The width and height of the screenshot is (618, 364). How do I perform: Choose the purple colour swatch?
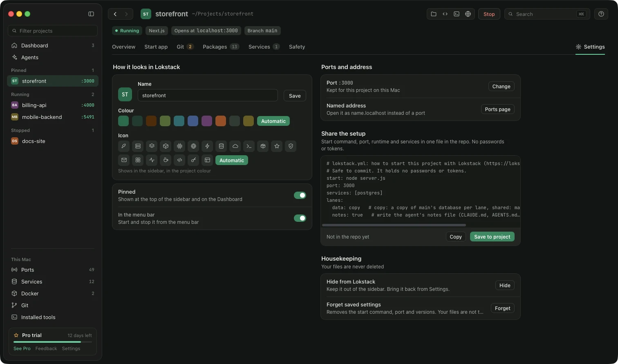207,121
